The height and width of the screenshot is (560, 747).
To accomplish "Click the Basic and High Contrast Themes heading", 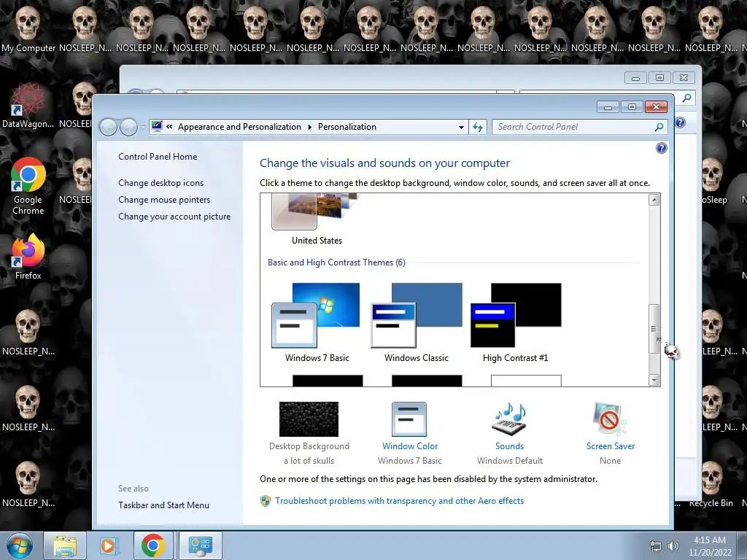I will [x=336, y=262].
